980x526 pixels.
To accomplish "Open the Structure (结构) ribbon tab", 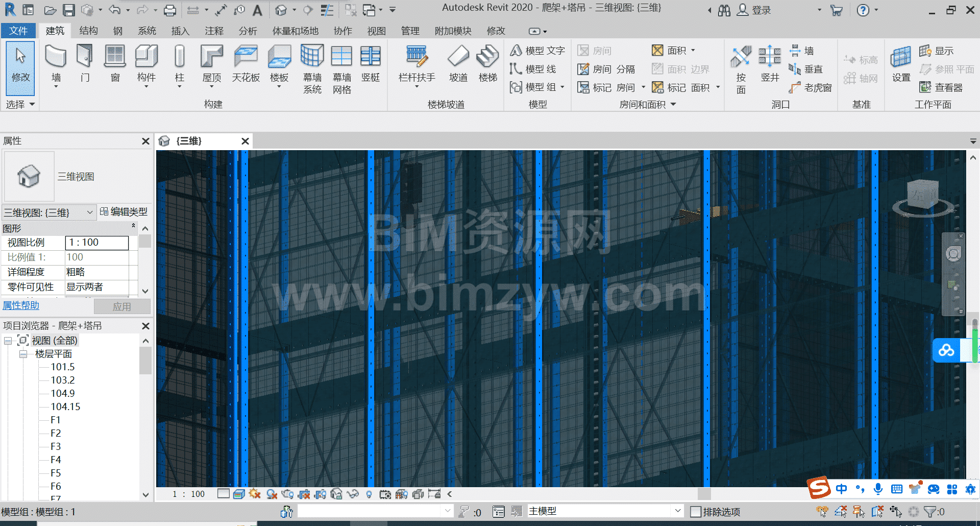I will click(x=88, y=31).
